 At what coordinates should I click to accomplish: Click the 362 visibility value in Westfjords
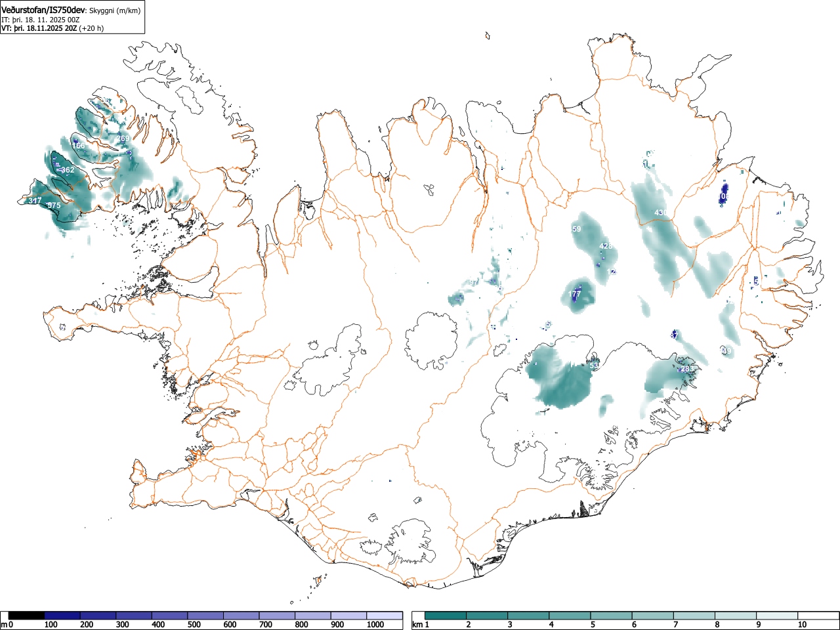[x=68, y=170]
